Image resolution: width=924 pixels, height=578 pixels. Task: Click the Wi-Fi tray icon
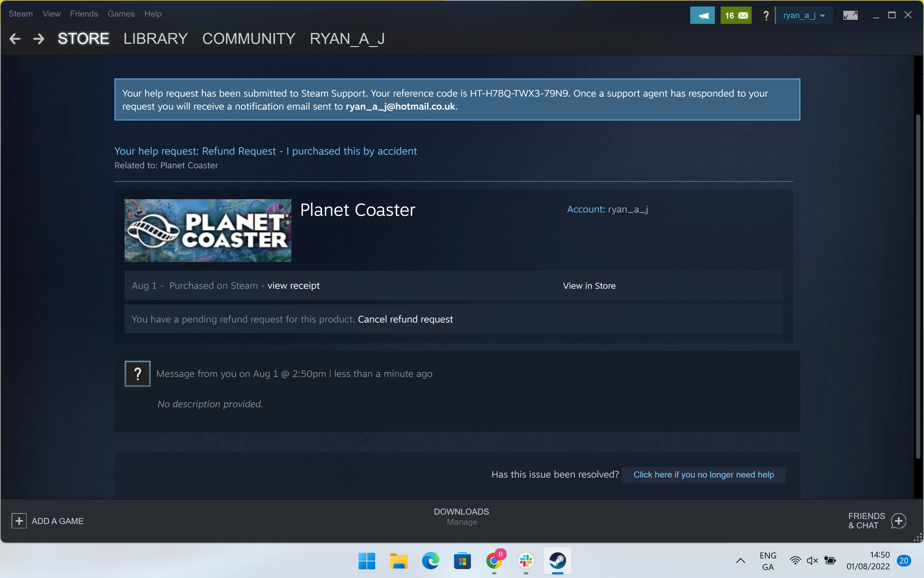795,561
